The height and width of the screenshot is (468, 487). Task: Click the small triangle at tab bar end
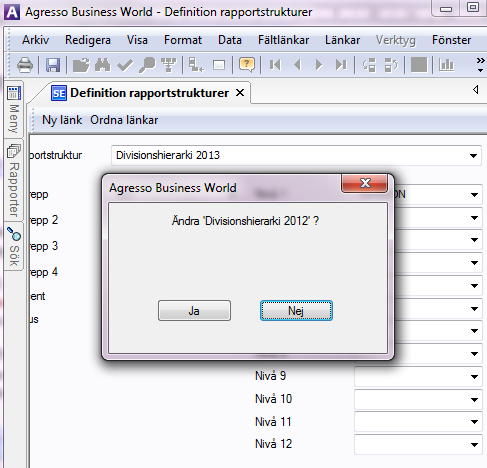pyautogui.click(x=475, y=89)
